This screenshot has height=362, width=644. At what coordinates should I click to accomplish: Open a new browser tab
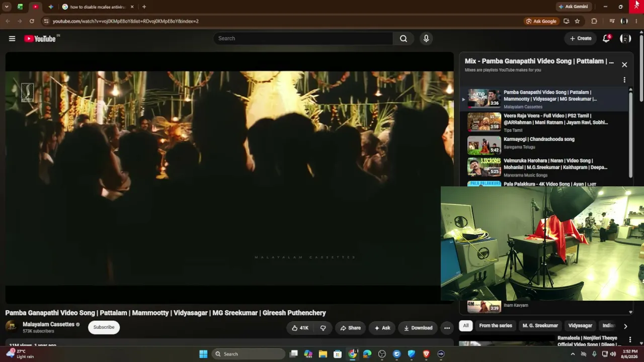144,7
